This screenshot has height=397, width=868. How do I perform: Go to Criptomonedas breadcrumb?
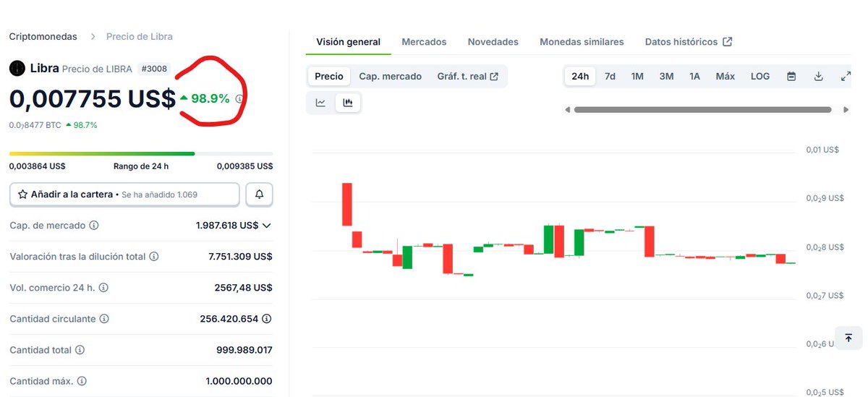point(43,36)
